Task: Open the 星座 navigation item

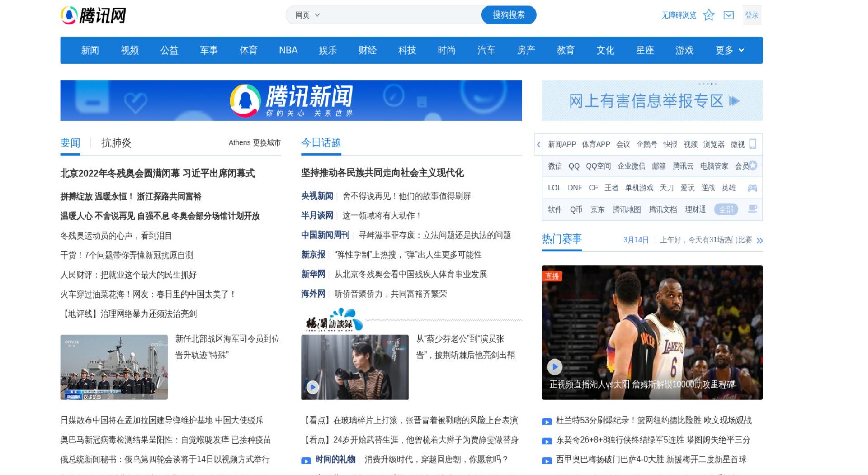Action: coord(645,50)
